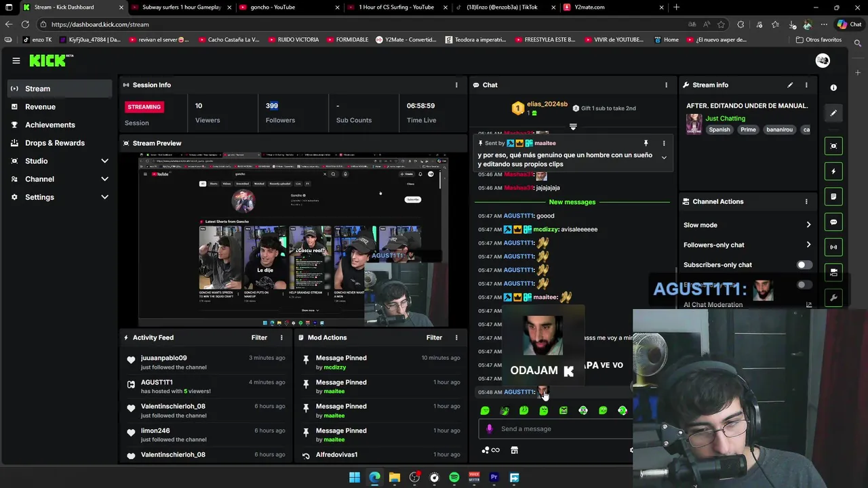This screenshot has width=868, height=488.
Task: Expand Studio sidebar section
Action: tap(104, 161)
